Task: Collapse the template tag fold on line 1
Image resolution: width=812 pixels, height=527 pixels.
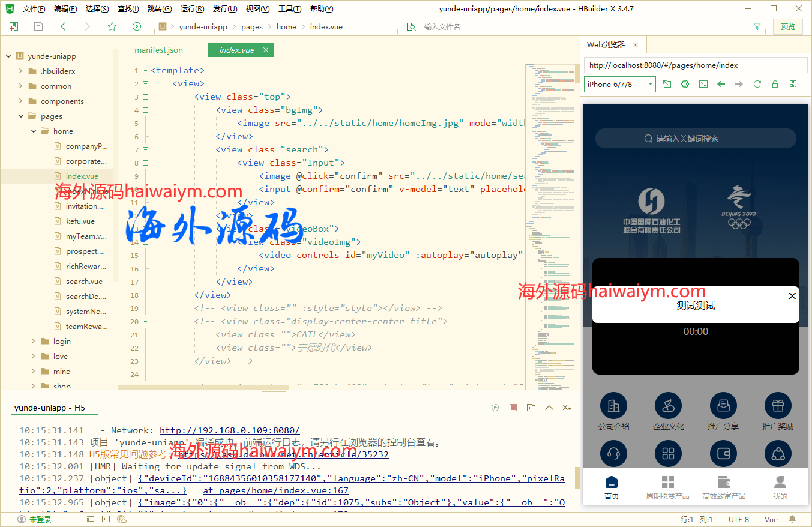Action: pyautogui.click(x=145, y=71)
